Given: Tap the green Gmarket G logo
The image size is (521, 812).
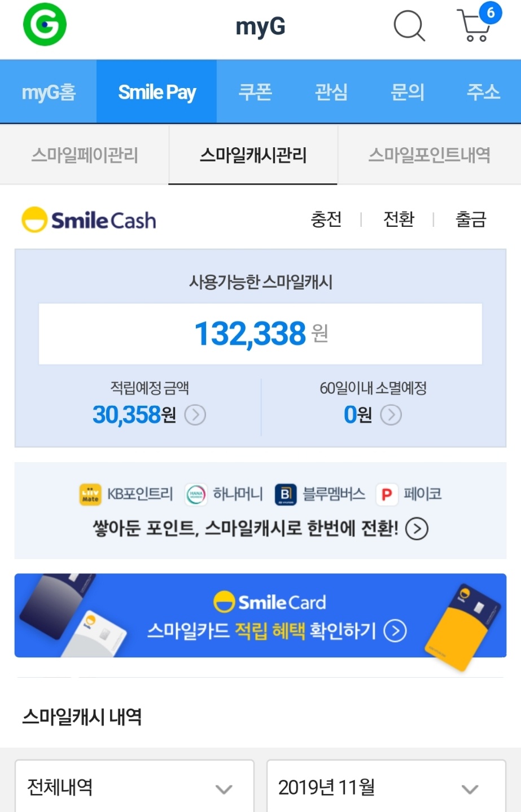Looking at the screenshot, I should point(45,24).
